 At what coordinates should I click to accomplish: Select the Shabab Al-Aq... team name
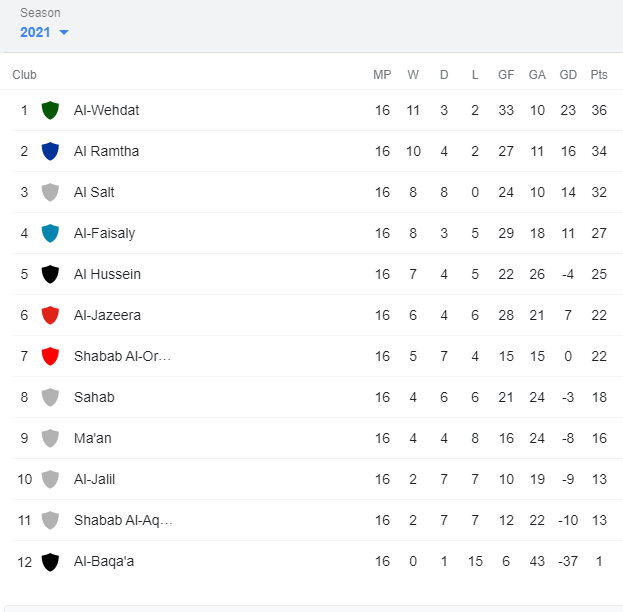(x=123, y=520)
